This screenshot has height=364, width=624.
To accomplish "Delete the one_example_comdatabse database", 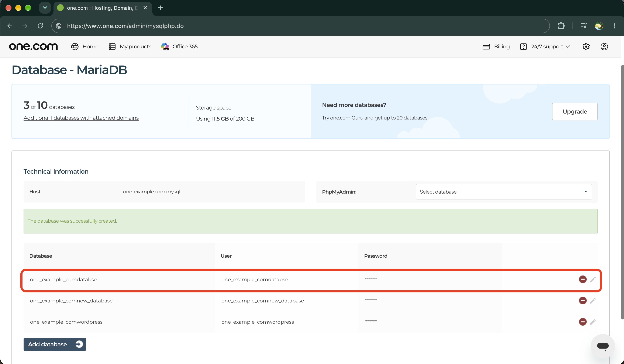I will (582, 279).
